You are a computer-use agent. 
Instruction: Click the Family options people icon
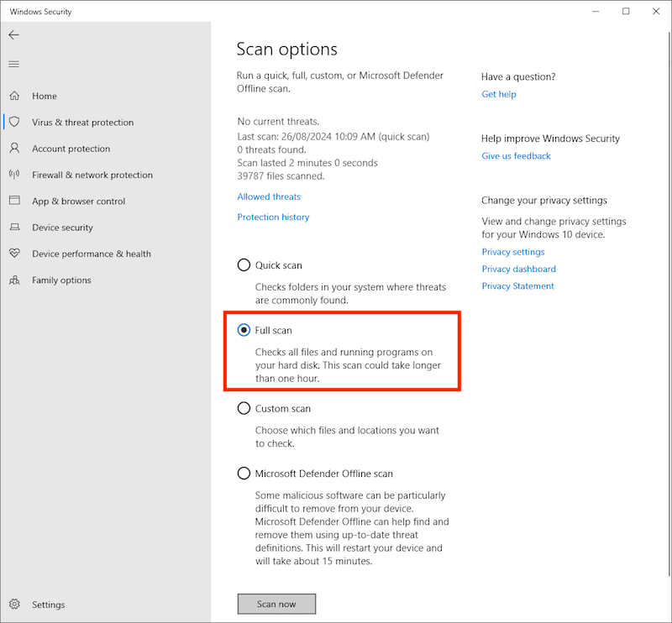14,280
